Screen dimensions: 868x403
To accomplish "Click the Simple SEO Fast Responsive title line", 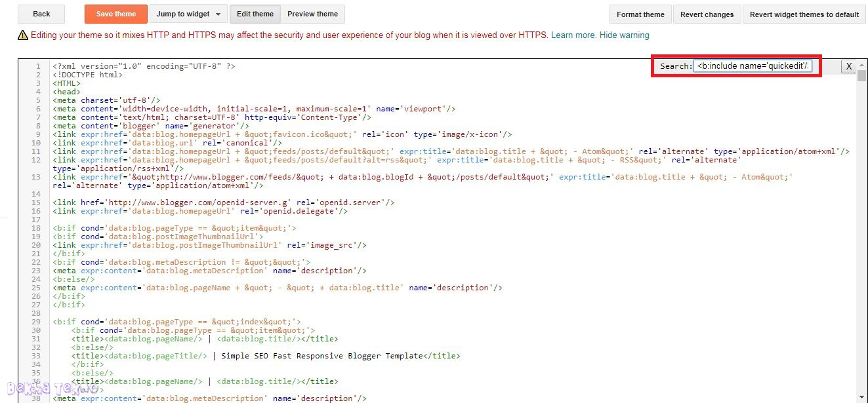I will click(x=266, y=356).
